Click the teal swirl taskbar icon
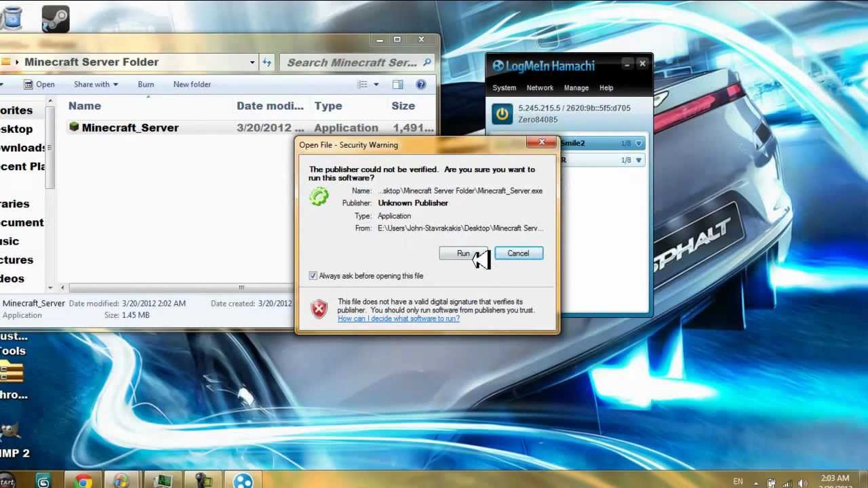Viewport: 868px width, 488px height. coord(44,481)
